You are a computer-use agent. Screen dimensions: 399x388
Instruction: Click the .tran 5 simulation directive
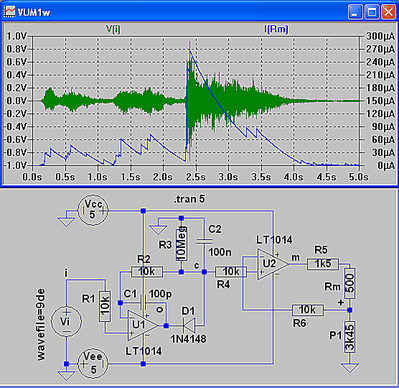pos(189,199)
